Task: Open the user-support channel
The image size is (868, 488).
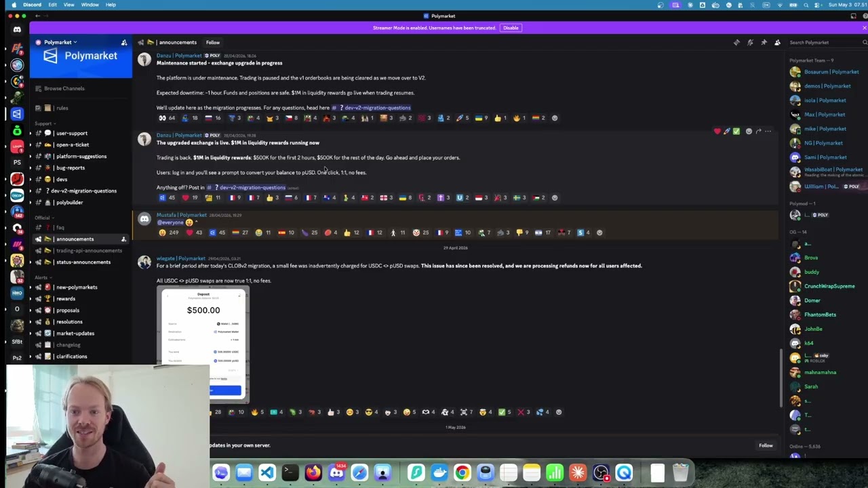Action: pyautogui.click(x=72, y=134)
